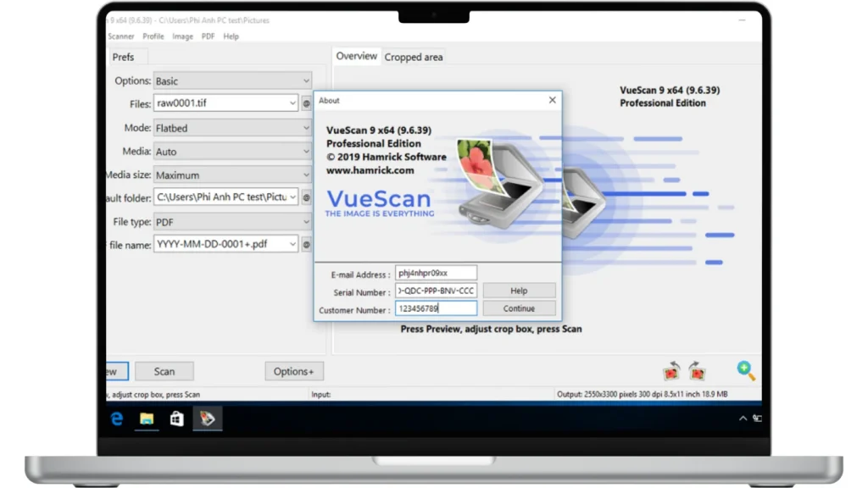Switch to the Cropped area tab
868x488 pixels.
[414, 57]
